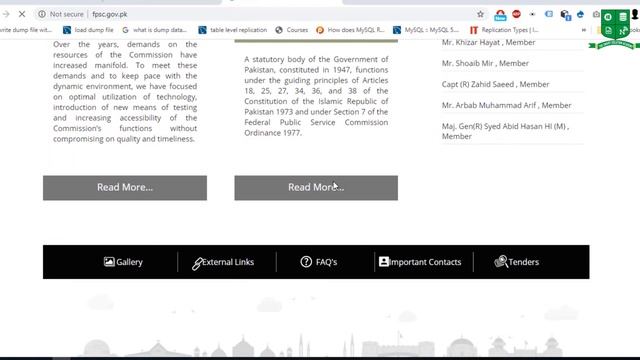The width and height of the screenshot is (640, 360).
Task: Open the camera screenshot extension icon
Action: coord(596,14)
